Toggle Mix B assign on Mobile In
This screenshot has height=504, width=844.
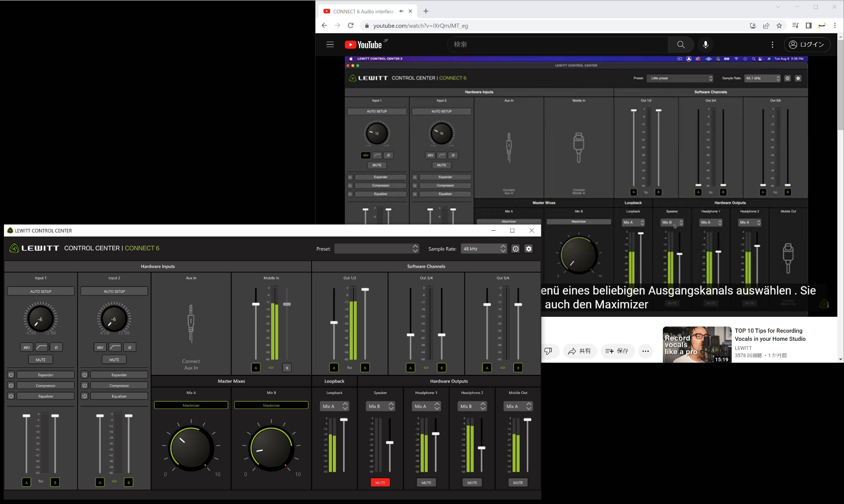coord(287,368)
